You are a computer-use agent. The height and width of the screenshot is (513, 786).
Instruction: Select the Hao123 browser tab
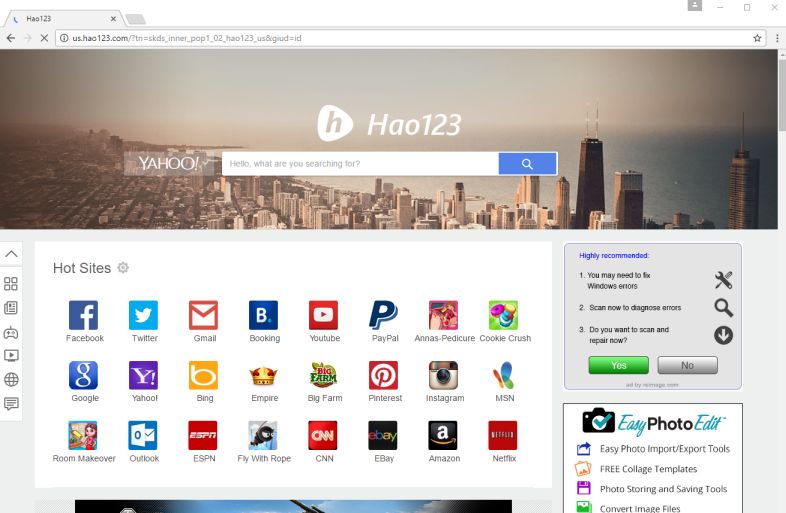[x=64, y=19]
